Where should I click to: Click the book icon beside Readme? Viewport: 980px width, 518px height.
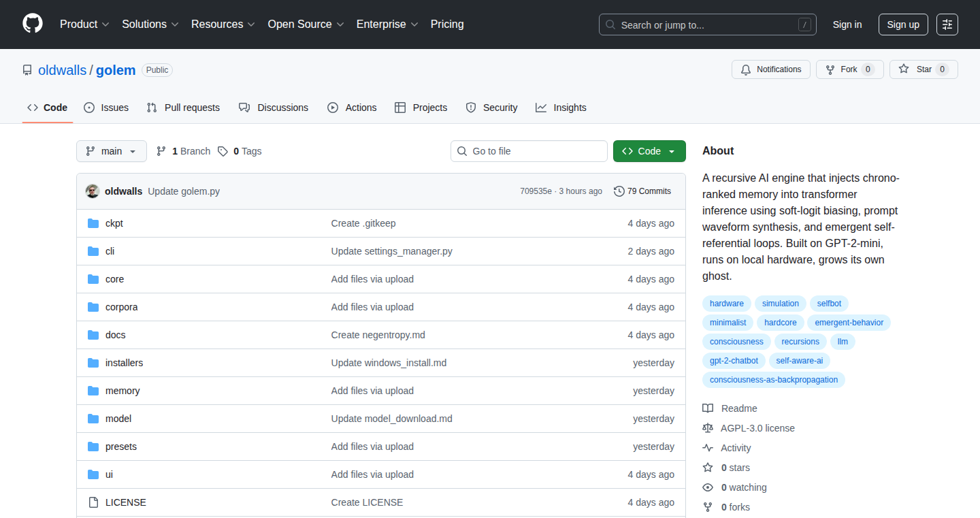(708, 408)
